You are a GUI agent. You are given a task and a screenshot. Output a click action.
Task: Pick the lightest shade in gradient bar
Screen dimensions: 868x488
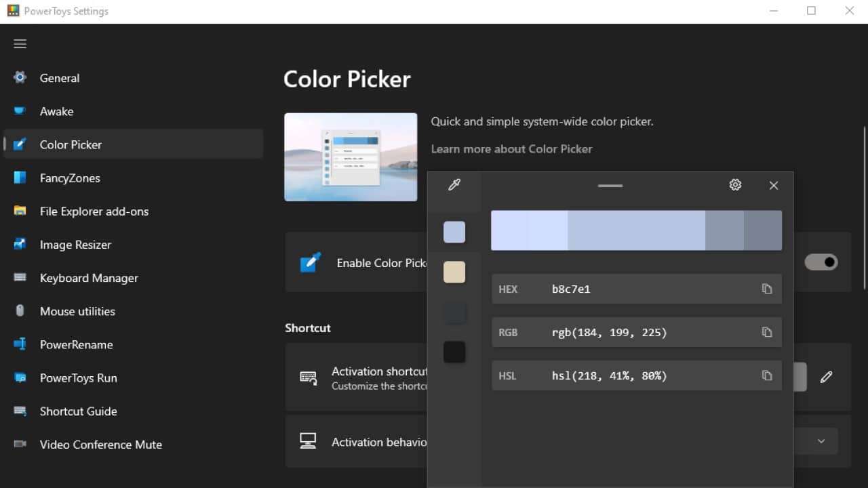[510, 230]
